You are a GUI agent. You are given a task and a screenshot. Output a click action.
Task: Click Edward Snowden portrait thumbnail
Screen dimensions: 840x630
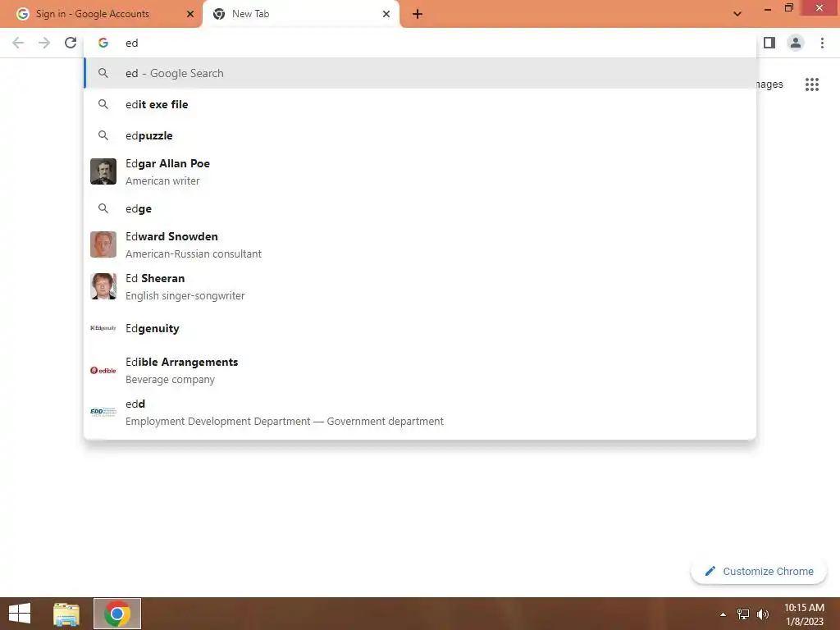103,244
